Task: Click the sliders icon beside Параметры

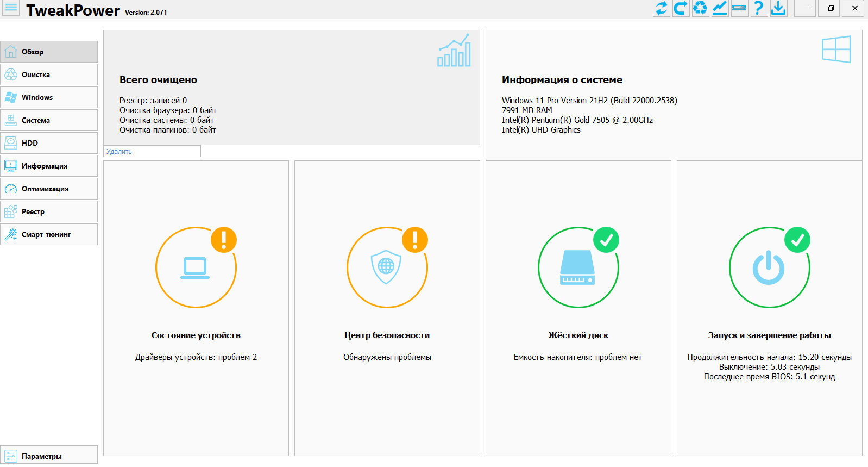Action: [11, 456]
